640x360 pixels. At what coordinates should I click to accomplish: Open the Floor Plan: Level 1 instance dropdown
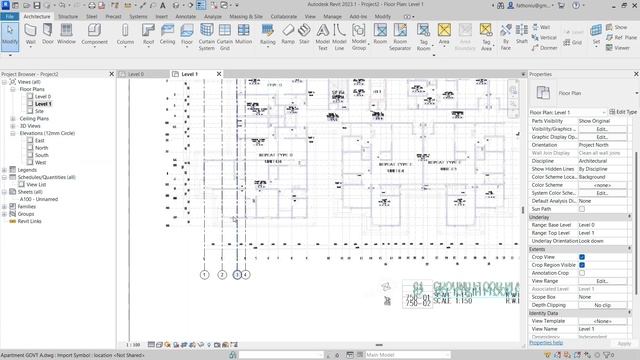tap(567, 112)
